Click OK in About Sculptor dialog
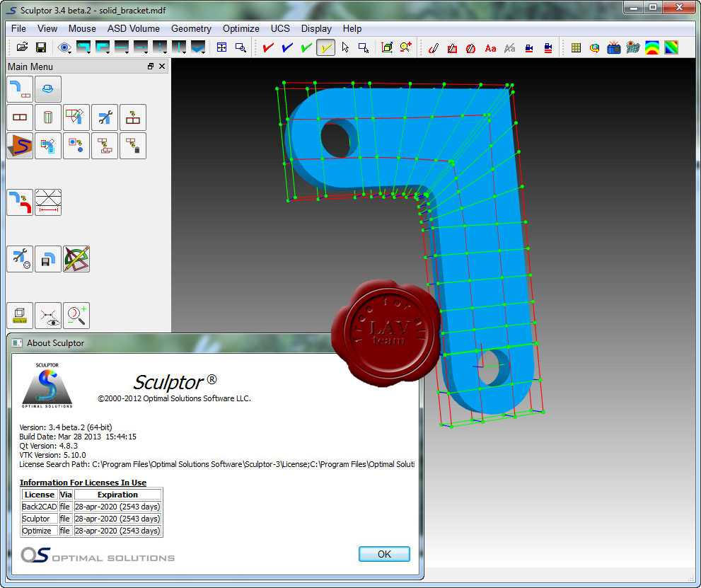 pyautogui.click(x=385, y=554)
